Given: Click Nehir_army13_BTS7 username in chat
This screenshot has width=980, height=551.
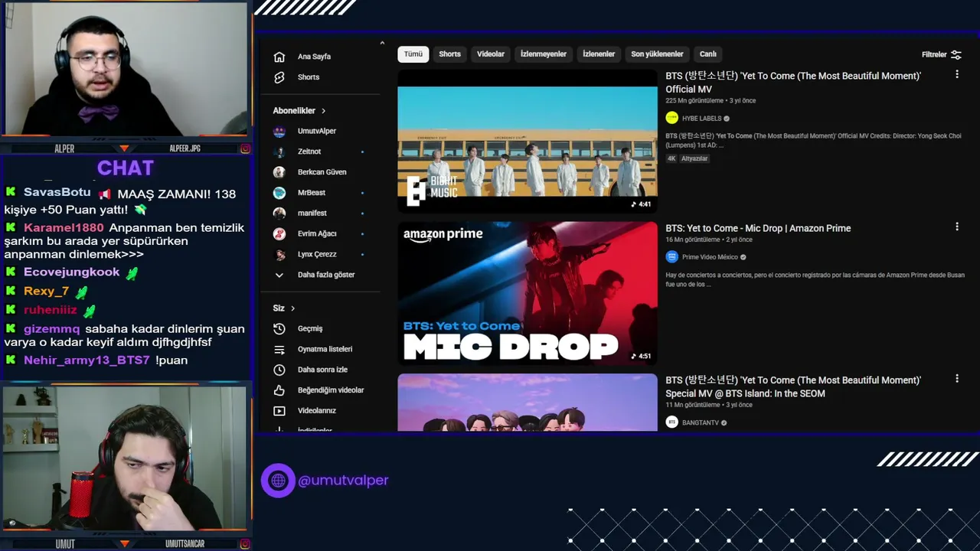Looking at the screenshot, I should click(x=87, y=360).
